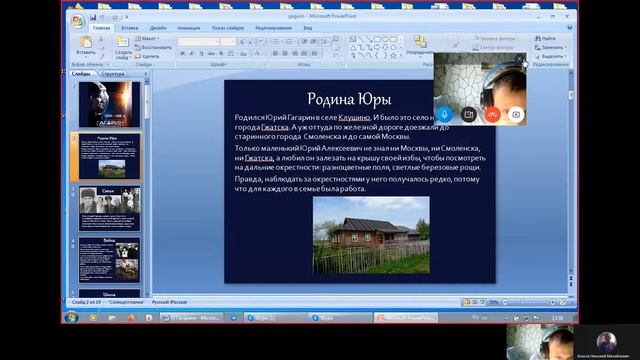Open Customize Quick Access Toolbar arrow
Viewport: 640px width, 360px height.
click(127, 18)
